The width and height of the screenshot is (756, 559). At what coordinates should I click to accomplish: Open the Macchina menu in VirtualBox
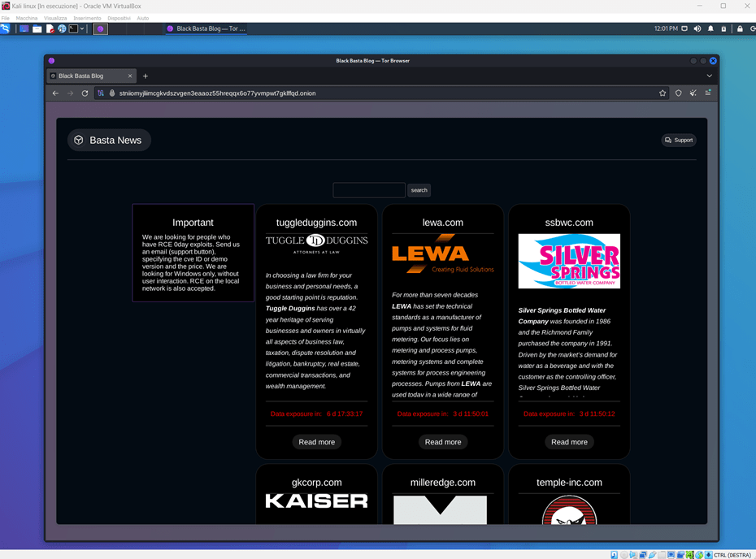[x=26, y=18]
